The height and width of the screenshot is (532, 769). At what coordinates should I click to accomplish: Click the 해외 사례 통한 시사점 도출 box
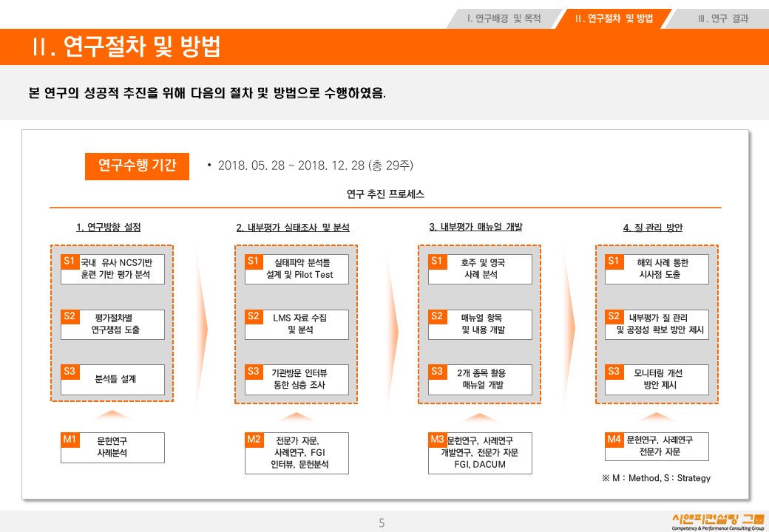(x=657, y=269)
